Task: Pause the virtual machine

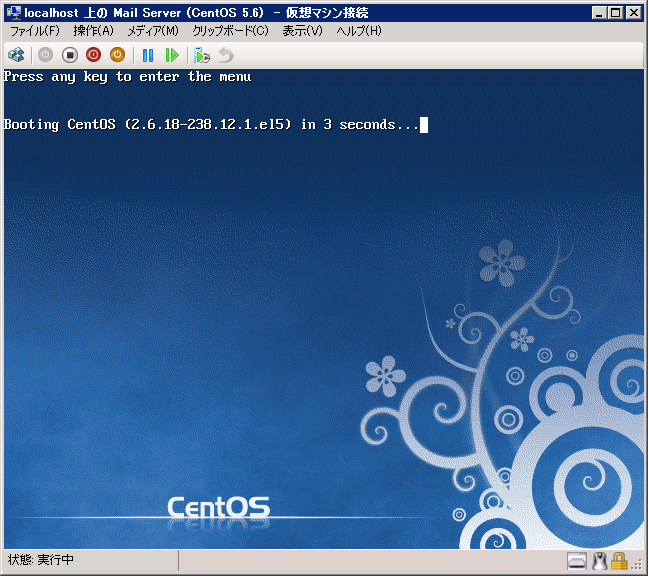Action: [148, 55]
